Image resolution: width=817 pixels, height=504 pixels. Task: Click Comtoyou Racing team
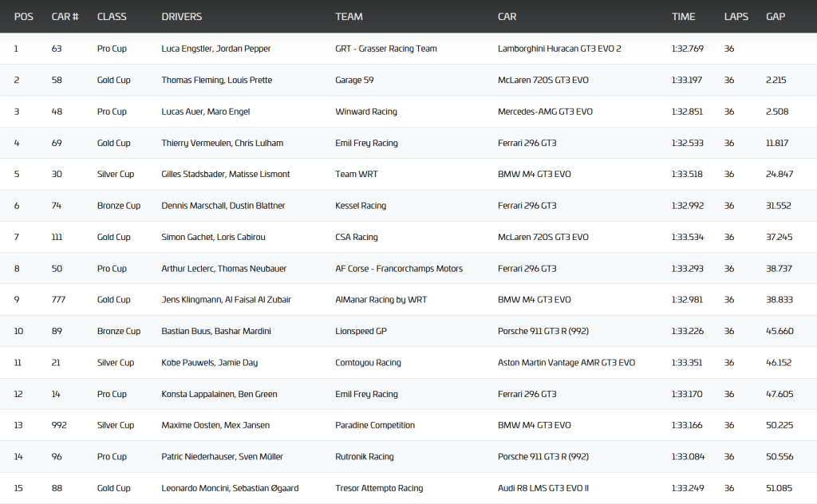pyautogui.click(x=368, y=362)
